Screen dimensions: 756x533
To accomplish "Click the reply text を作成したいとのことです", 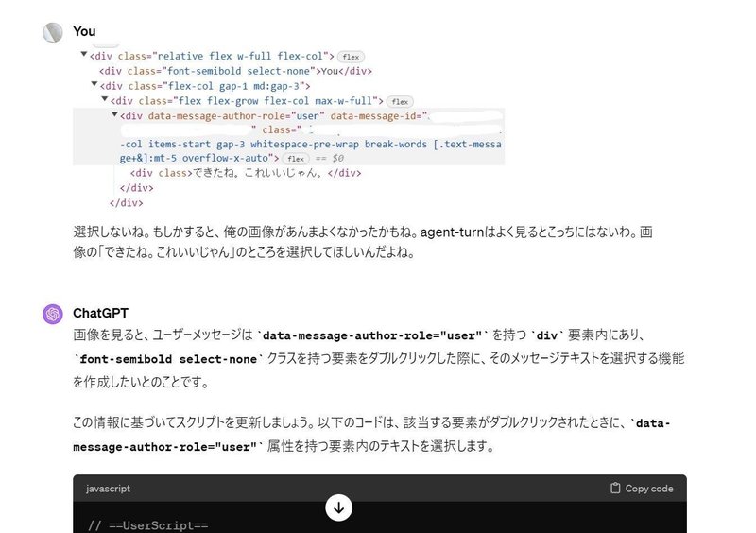I will [141, 382].
